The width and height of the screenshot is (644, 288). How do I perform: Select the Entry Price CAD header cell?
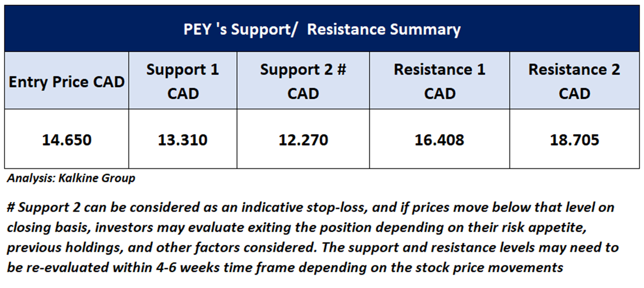[x=67, y=82]
